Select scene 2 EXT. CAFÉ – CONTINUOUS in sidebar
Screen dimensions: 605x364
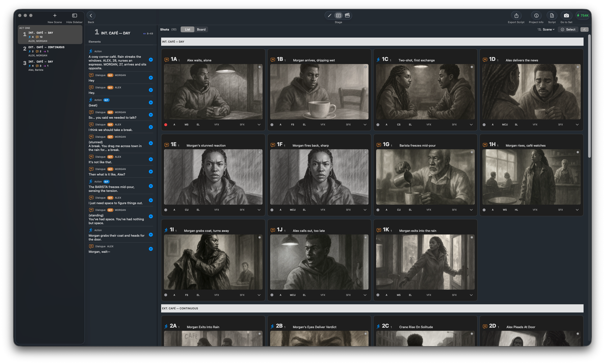50,51
